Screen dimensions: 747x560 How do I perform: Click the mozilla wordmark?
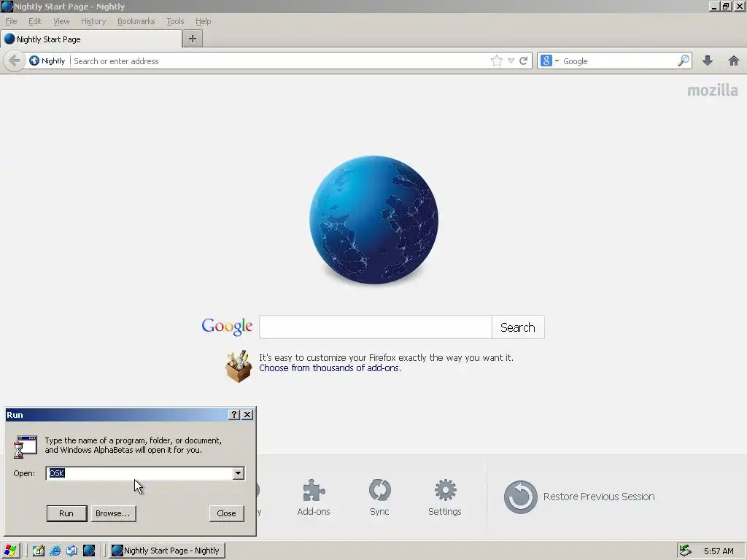(713, 90)
